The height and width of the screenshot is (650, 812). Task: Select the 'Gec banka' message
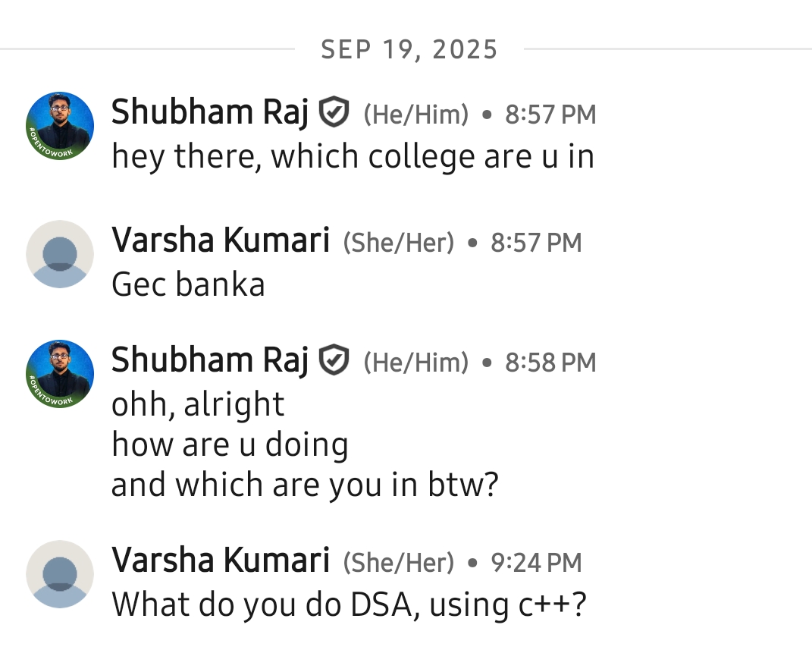click(188, 285)
